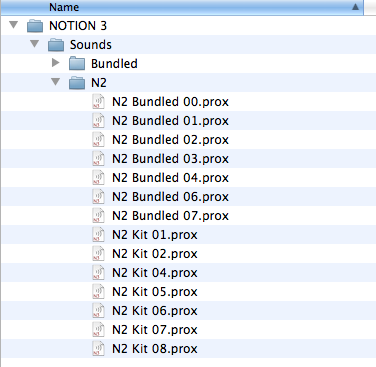
Task: Click the N2 Bundled 04.prox file icon
Action: click(98, 177)
